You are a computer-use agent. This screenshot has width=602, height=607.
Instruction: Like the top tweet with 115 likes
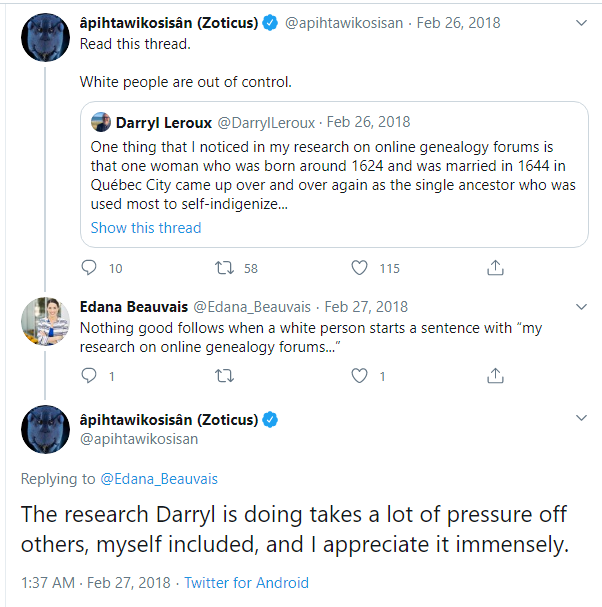click(x=360, y=268)
